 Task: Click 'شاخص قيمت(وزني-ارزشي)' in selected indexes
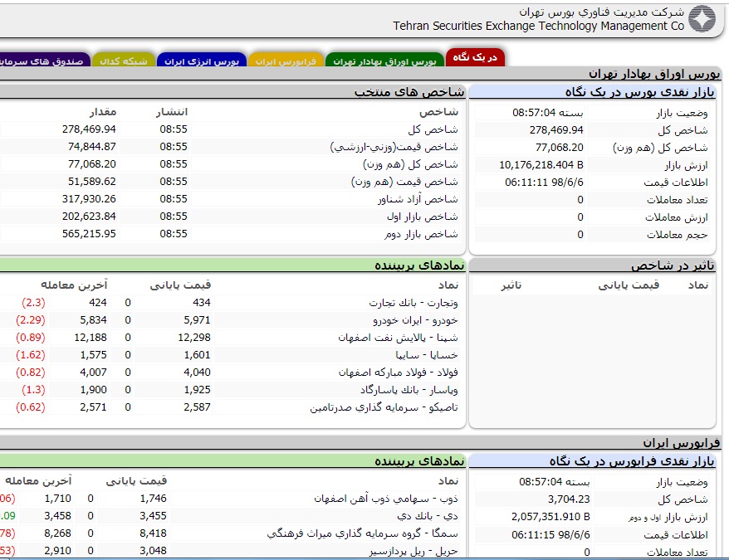[x=394, y=147]
